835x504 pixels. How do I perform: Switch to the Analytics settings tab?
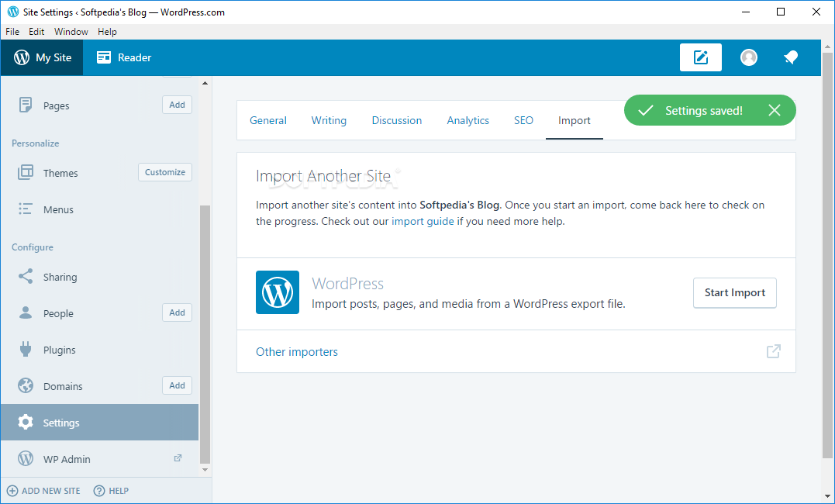[x=468, y=120]
